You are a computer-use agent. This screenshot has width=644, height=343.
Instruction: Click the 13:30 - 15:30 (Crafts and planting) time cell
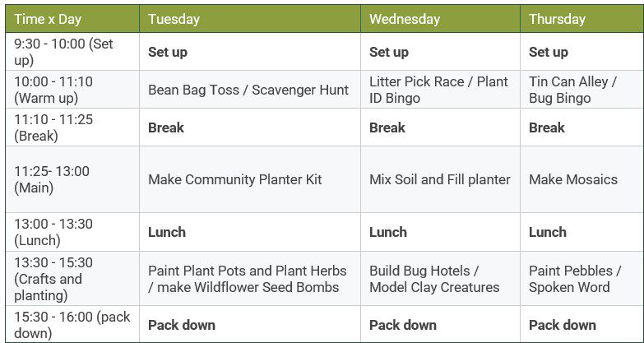click(53, 279)
